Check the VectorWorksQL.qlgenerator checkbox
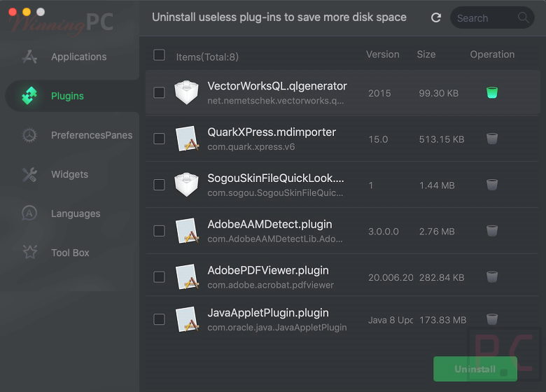Viewport: 546px width, 392px height. click(x=159, y=92)
